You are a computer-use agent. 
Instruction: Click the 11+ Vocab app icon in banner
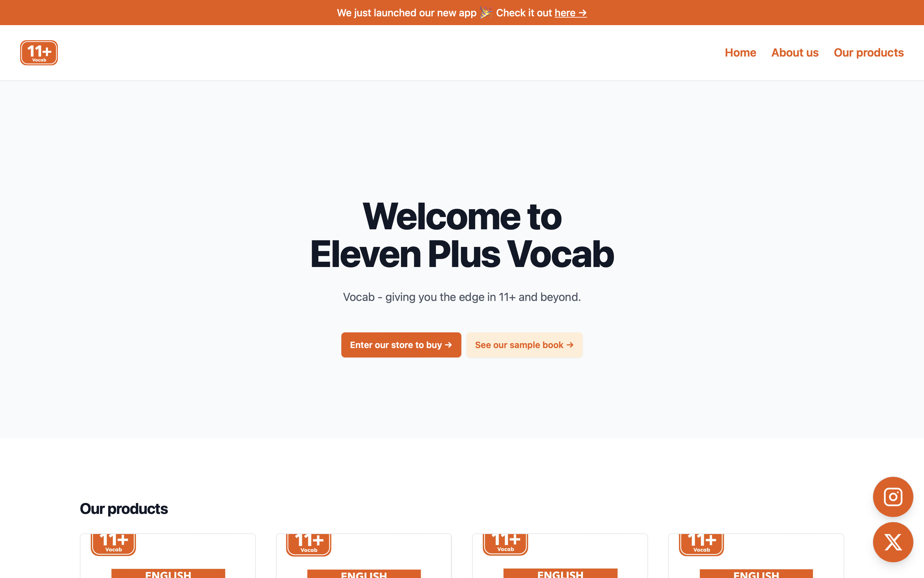pyautogui.click(x=39, y=52)
